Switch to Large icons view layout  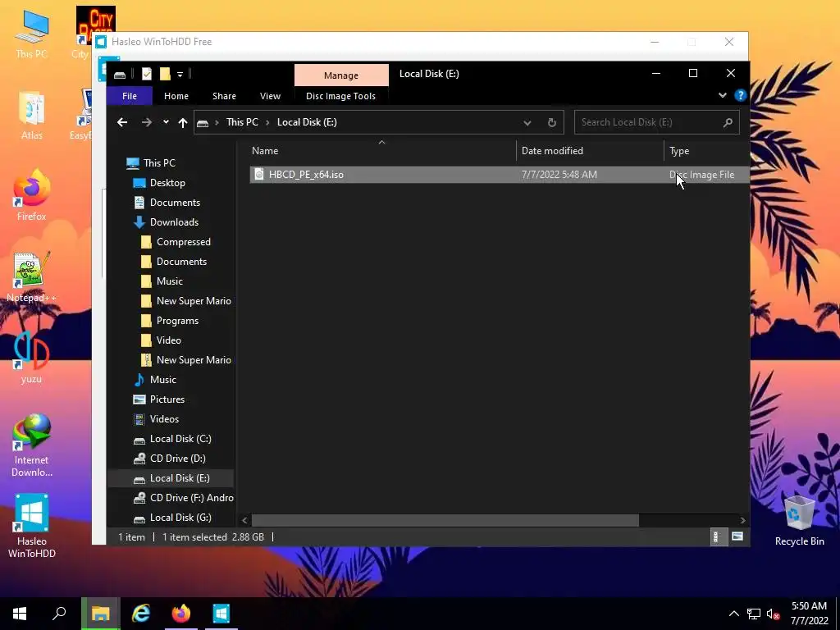point(737,536)
